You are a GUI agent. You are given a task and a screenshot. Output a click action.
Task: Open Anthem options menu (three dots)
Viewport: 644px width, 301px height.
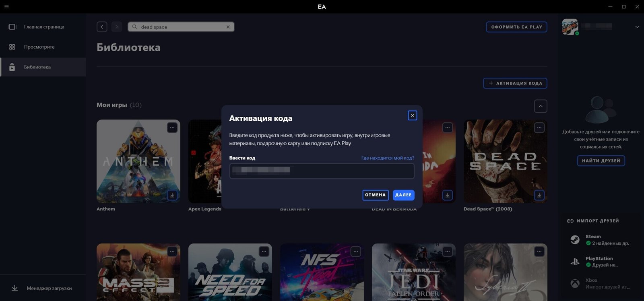(172, 128)
